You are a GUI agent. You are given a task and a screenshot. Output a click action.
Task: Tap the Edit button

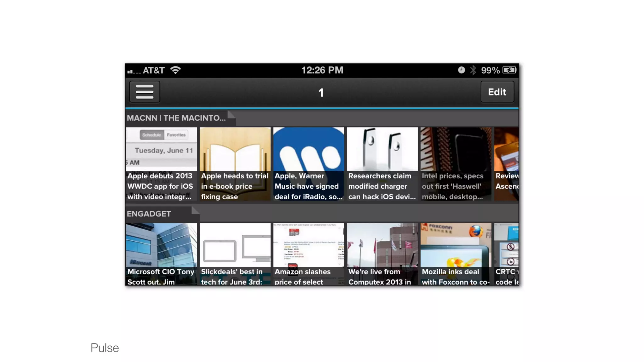(497, 92)
